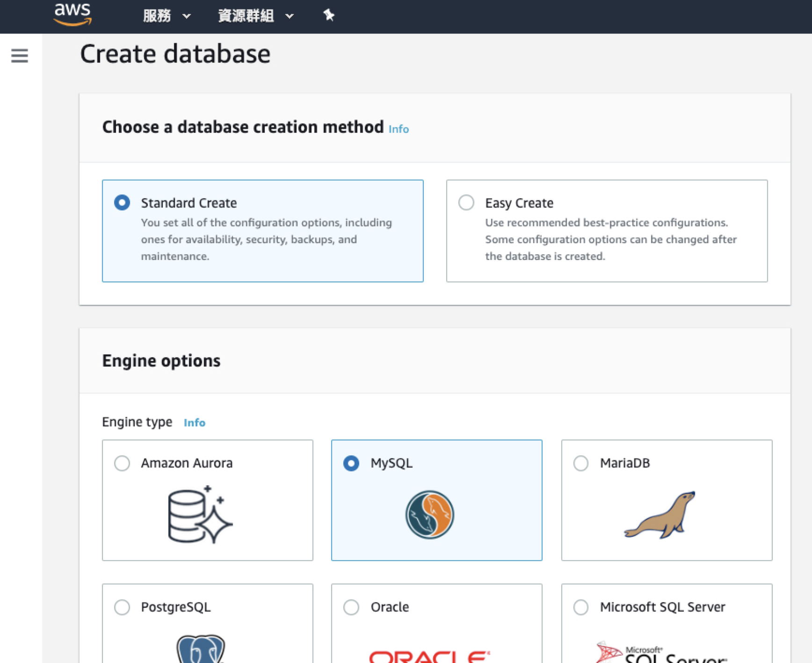Screen dimensions: 812x663
Task: Open the hamburger side navigation menu
Action: [x=20, y=56]
